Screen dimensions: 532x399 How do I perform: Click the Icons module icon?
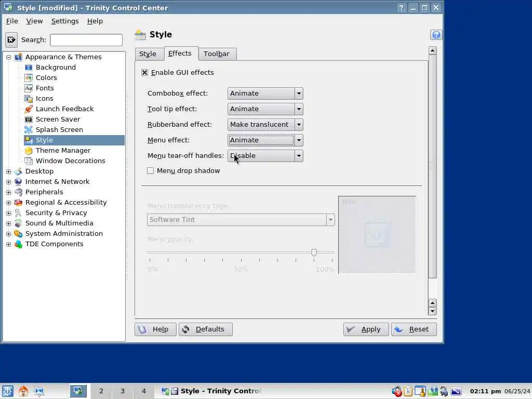coord(29,99)
